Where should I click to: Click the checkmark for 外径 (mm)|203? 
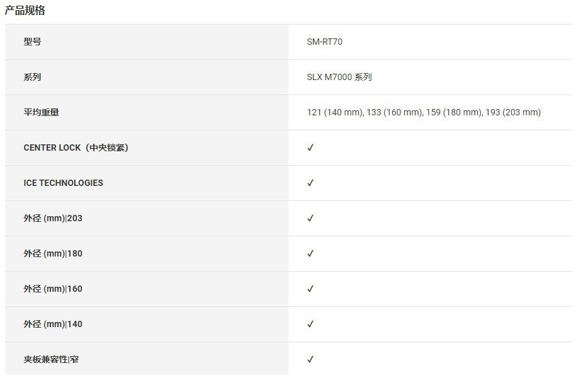click(x=310, y=218)
